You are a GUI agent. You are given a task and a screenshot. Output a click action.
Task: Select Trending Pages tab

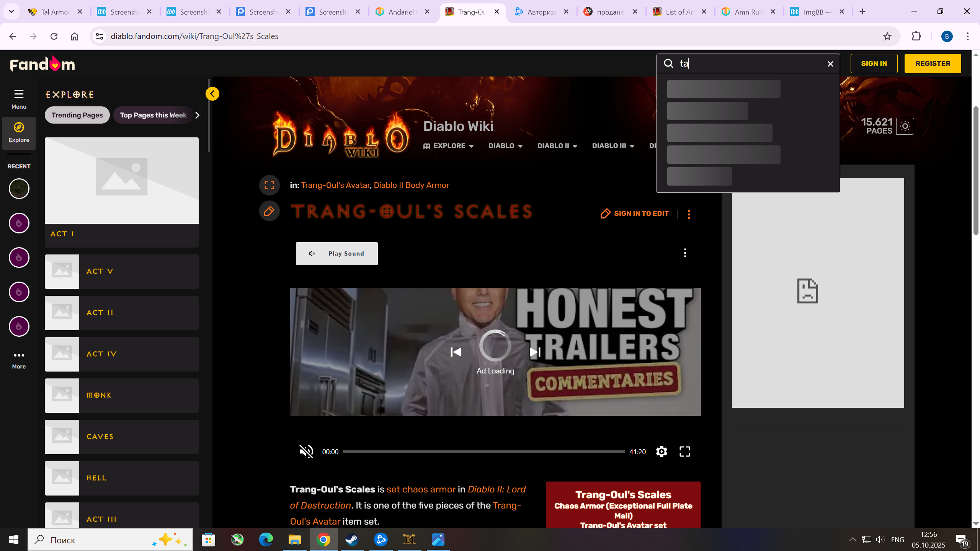[77, 115]
